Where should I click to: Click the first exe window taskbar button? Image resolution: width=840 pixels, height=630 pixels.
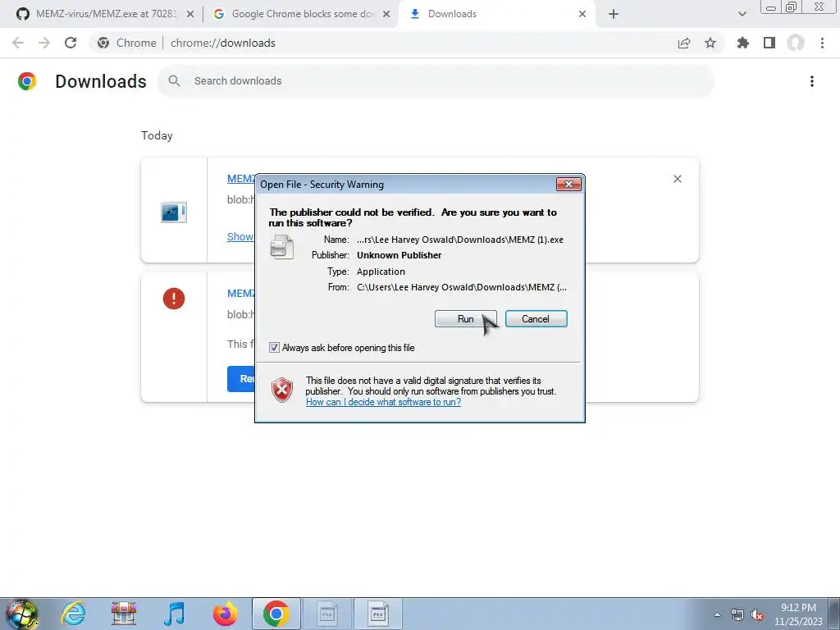click(x=327, y=614)
